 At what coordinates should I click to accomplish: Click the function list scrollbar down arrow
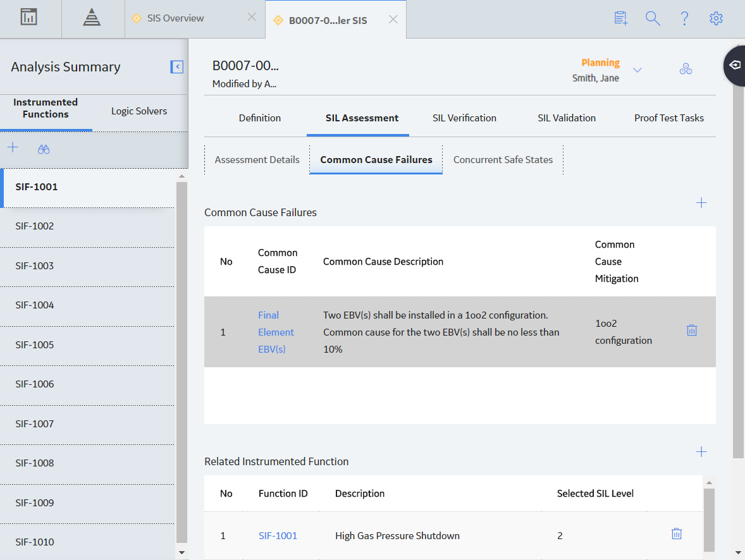(182, 553)
